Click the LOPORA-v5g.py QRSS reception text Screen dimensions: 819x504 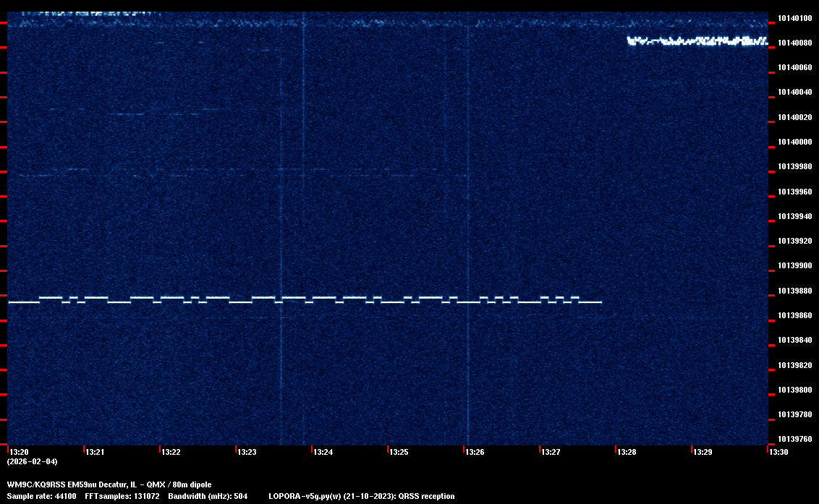click(x=361, y=497)
